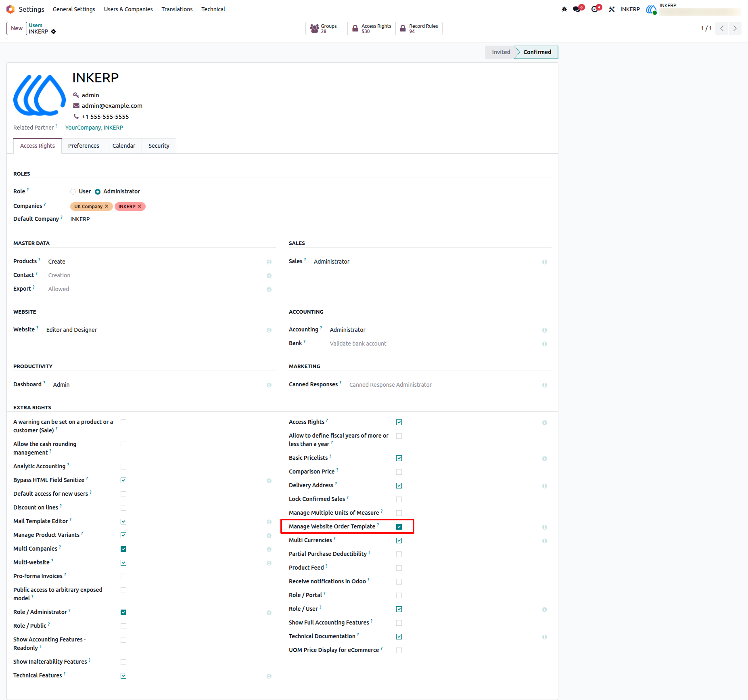Viewport: 748px width, 700px height.
Task: Click info icon beside Sales row
Action: [545, 262]
